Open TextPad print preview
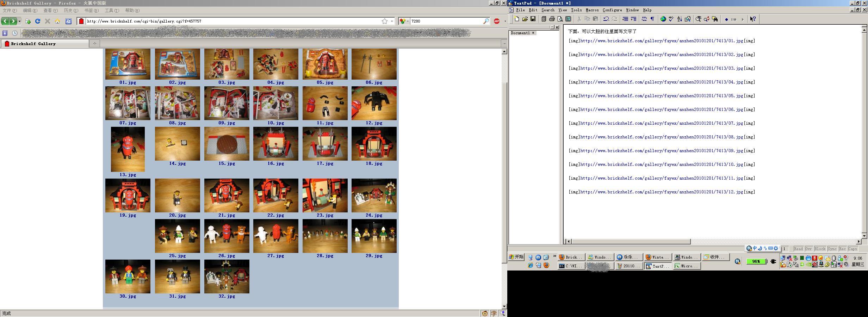The width and height of the screenshot is (868, 317). (x=560, y=19)
